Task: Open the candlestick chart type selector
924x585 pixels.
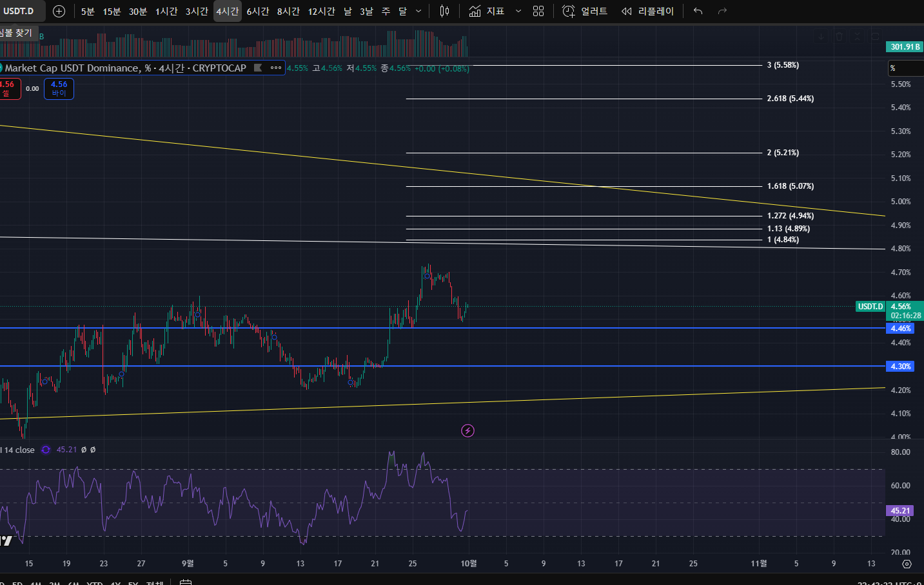Action: coord(444,11)
